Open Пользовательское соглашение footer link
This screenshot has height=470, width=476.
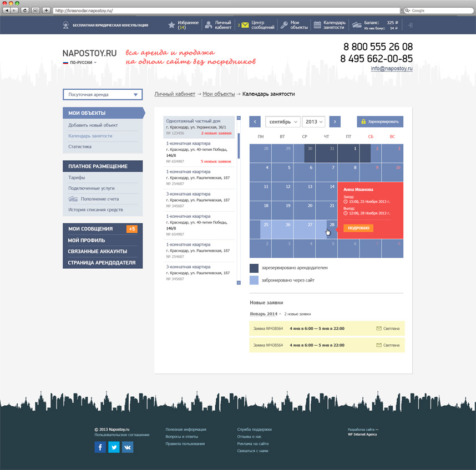tap(122, 435)
